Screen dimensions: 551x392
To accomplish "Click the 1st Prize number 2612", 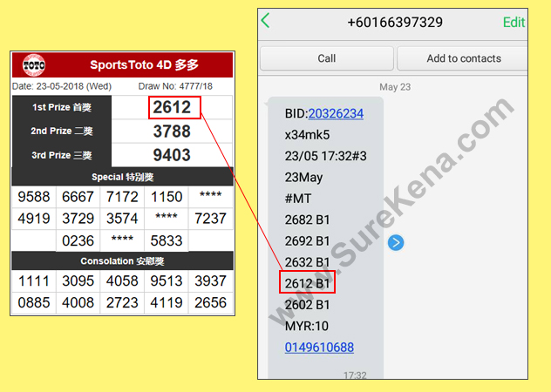I will tap(172, 107).
